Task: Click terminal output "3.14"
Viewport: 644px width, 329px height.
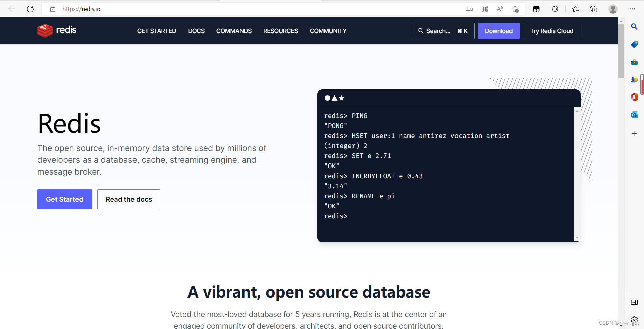Action: [335, 186]
